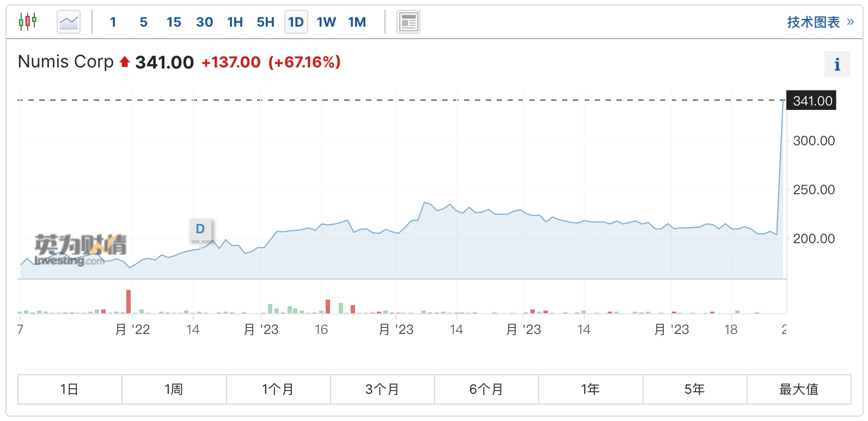868x421 pixels.
Task: Switch to candlestick chart type
Action: (27, 22)
